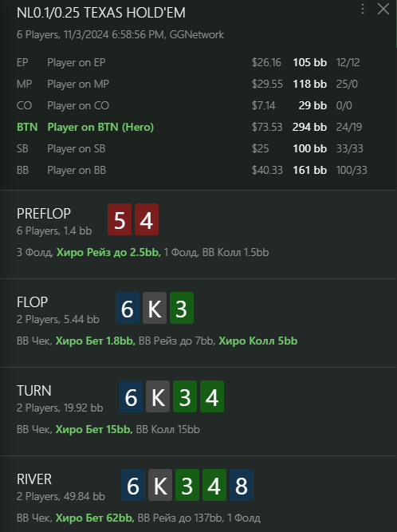Click hero's red 4 hole card
The height and width of the screenshot is (532, 397).
[147, 219]
